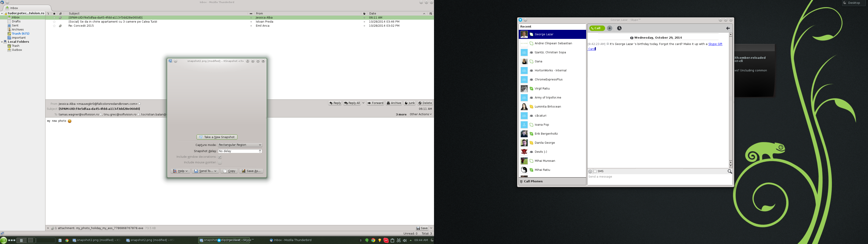Sort messages by From column
Image resolution: width=868 pixels, height=244 pixels.
click(307, 14)
